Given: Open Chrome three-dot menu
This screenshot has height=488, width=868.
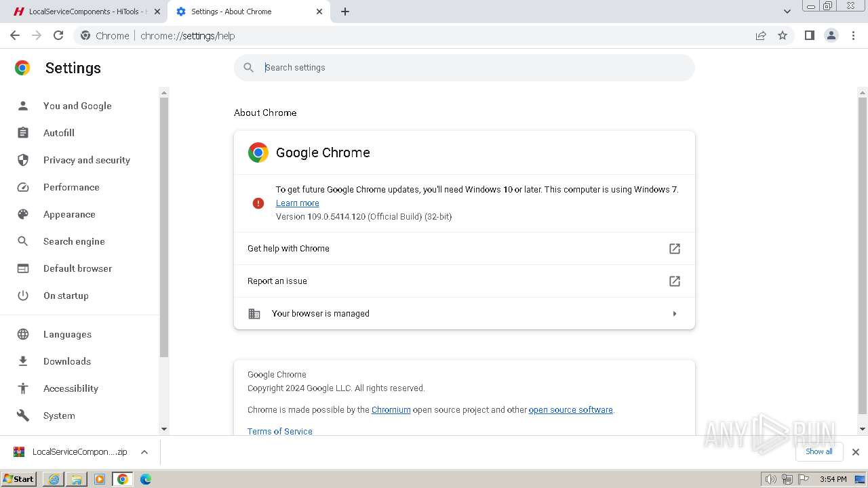Looking at the screenshot, I should 854,36.
